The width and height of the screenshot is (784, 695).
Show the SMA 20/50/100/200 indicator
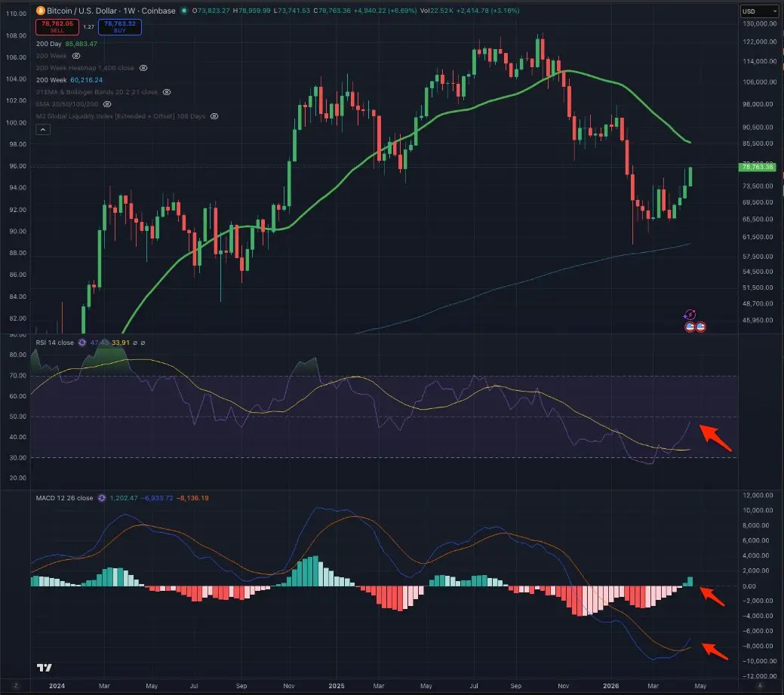point(107,104)
